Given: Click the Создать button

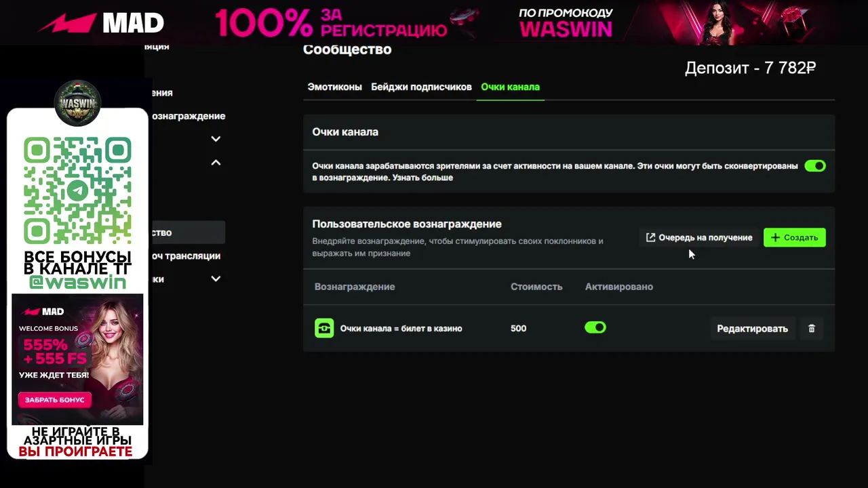Looking at the screenshot, I should point(795,237).
